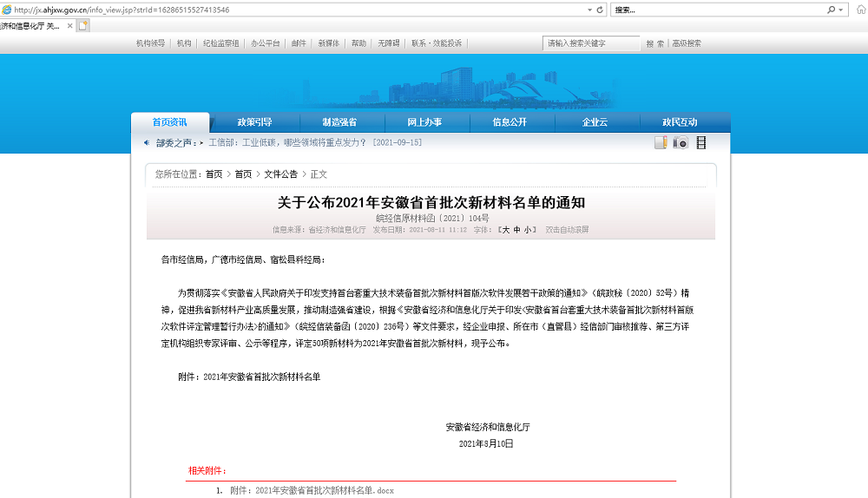The image size is (868, 498).
Task: Switch to the 政策引导 navigation tab
Action: click(x=254, y=122)
